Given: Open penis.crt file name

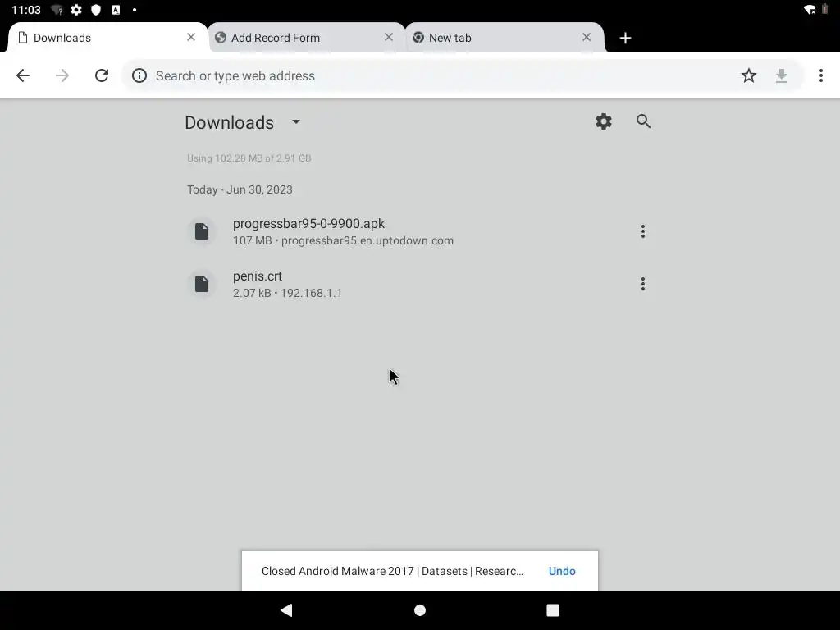Looking at the screenshot, I should click(x=257, y=276).
